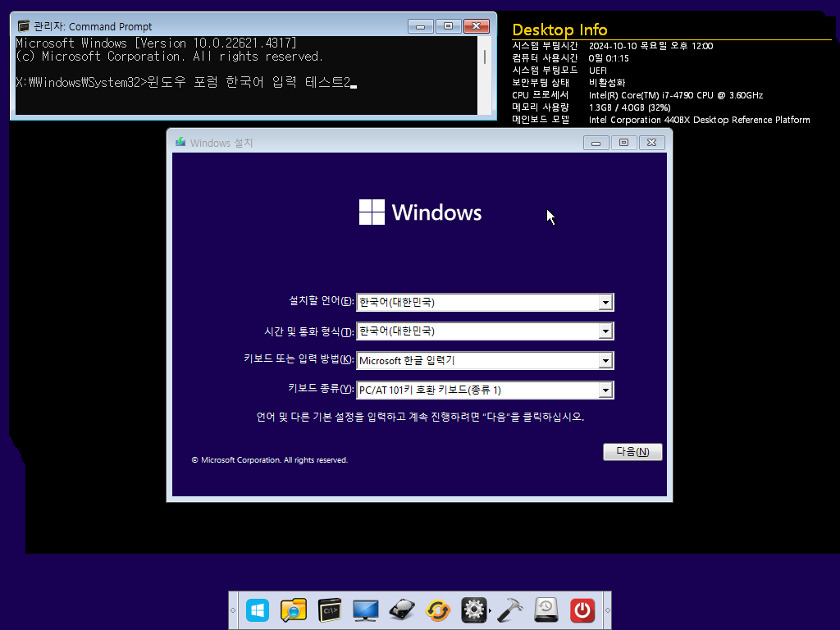The image size is (840, 630).
Task: Minimize the Command Prompt window
Action: (x=421, y=26)
